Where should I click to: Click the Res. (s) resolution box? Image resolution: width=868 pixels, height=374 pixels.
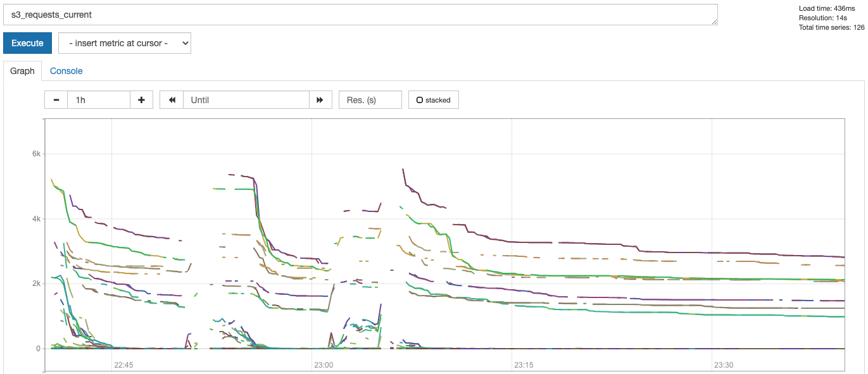pyautogui.click(x=370, y=99)
